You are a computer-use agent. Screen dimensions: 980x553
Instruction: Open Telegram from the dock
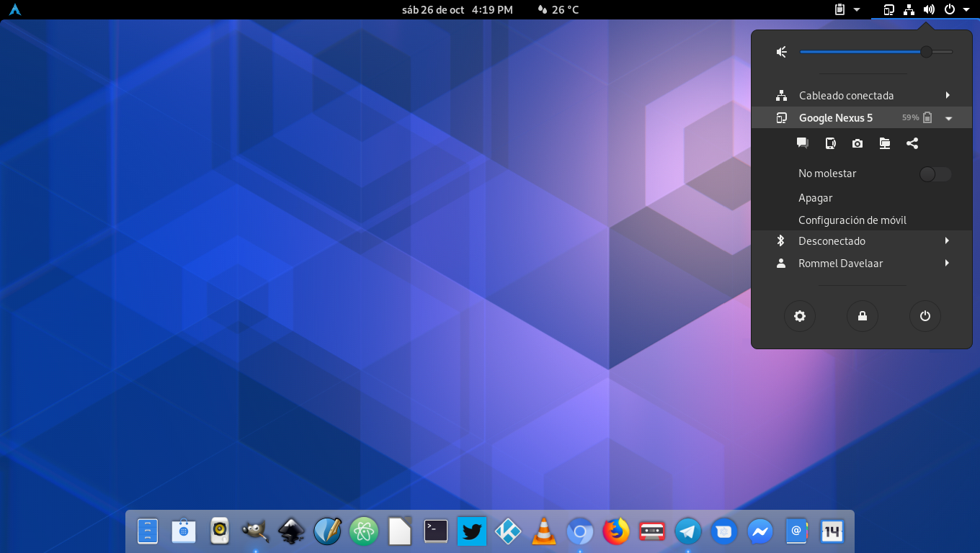[x=688, y=531]
